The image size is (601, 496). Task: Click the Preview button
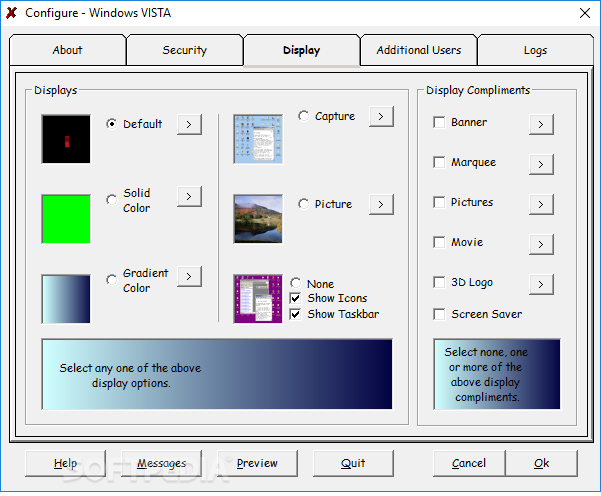point(257,463)
